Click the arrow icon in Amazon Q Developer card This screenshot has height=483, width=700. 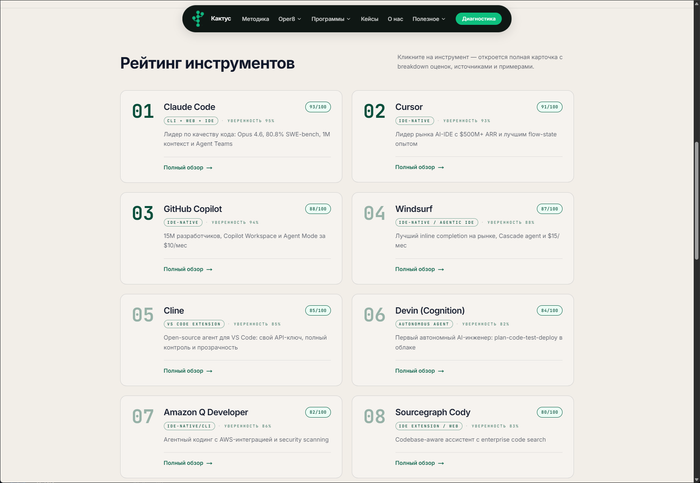click(209, 463)
